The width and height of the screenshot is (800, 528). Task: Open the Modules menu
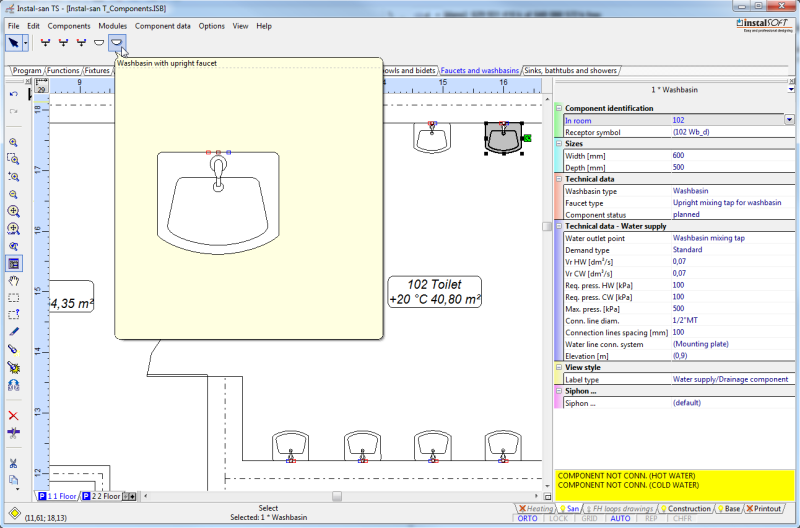coord(113,26)
